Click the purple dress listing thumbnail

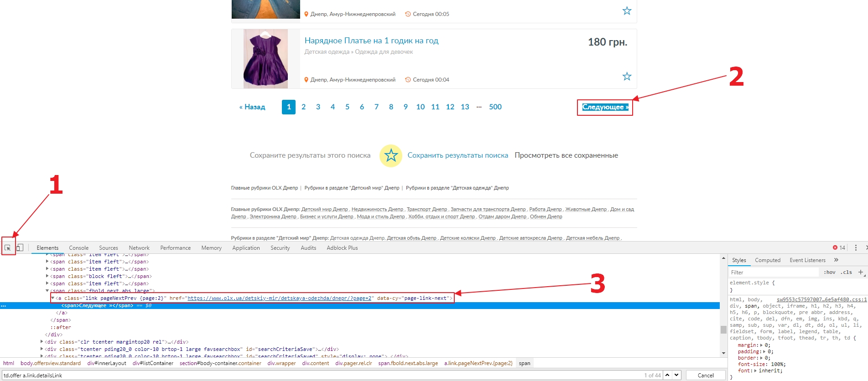click(x=265, y=59)
